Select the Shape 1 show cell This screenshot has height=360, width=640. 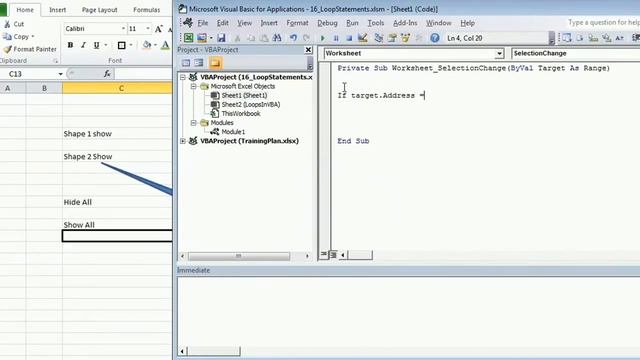[x=117, y=133]
